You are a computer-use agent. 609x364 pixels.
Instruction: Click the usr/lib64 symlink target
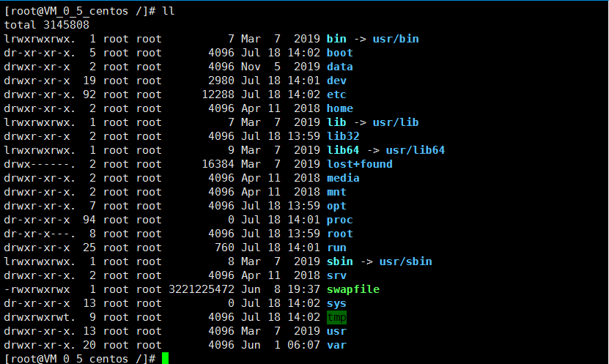[x=416, y=150]
